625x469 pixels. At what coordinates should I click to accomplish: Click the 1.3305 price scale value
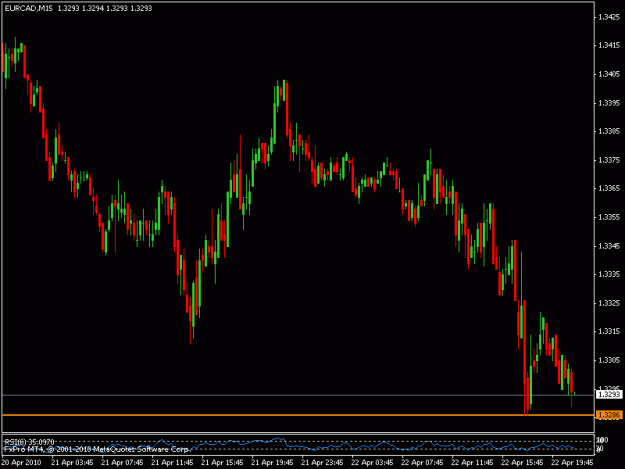coord(609,360)
